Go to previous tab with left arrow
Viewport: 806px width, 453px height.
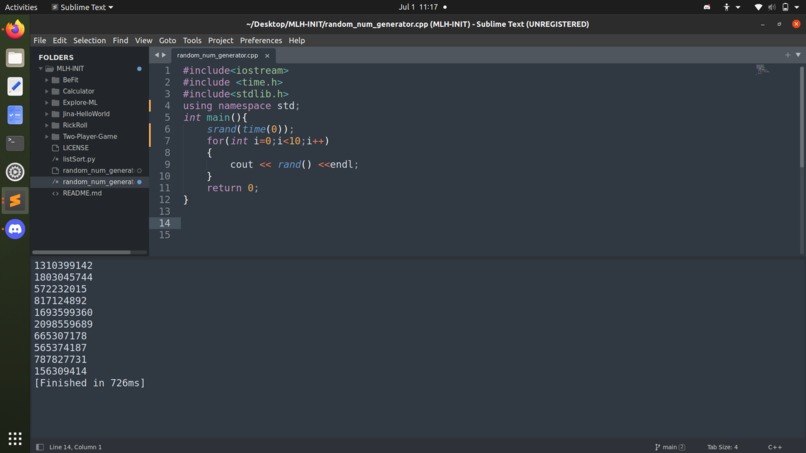coord(157,55)
